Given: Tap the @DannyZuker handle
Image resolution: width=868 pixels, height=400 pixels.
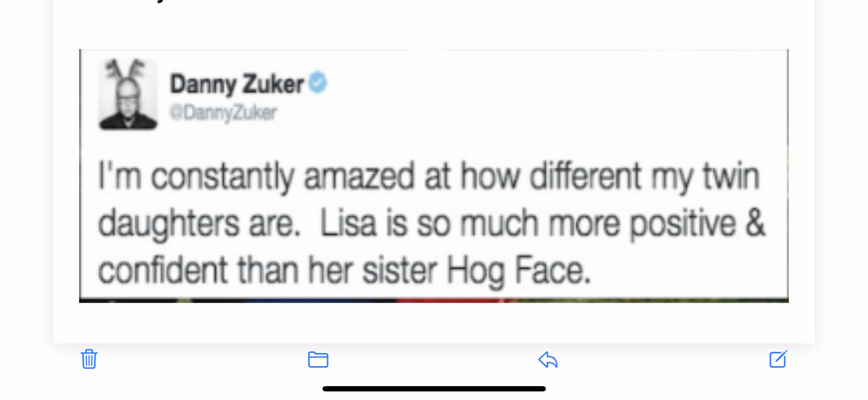Looking at the screenshot, I should [223, 113].
